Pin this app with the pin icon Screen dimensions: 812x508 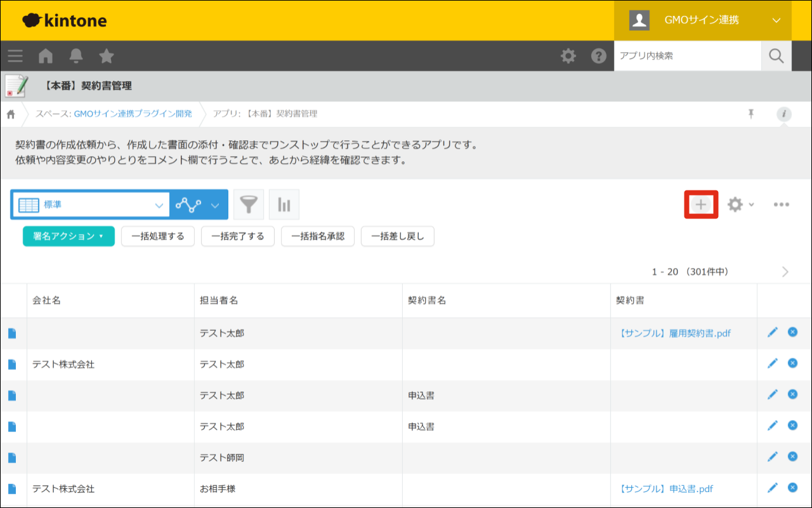[x=752, y=114]
